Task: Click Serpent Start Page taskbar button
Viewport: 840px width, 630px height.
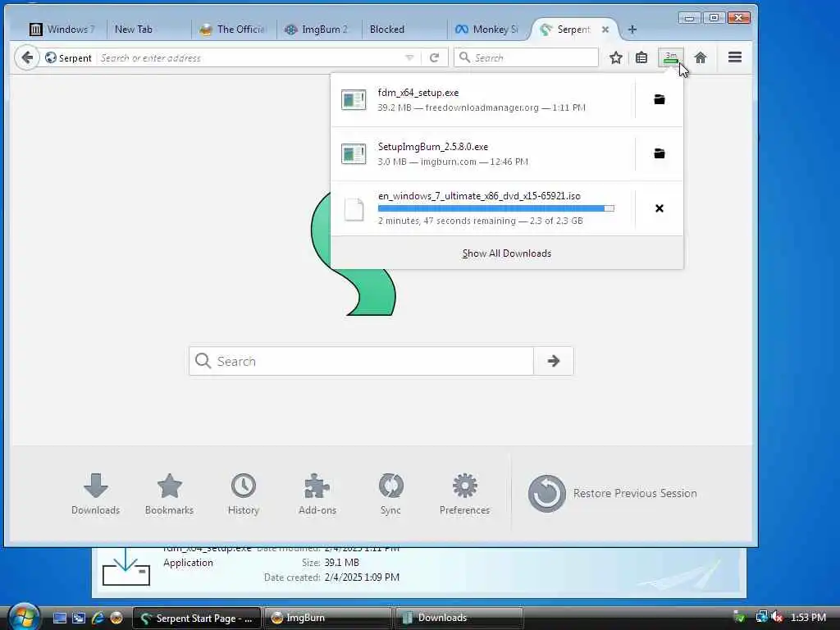Action: click(197, 618)
